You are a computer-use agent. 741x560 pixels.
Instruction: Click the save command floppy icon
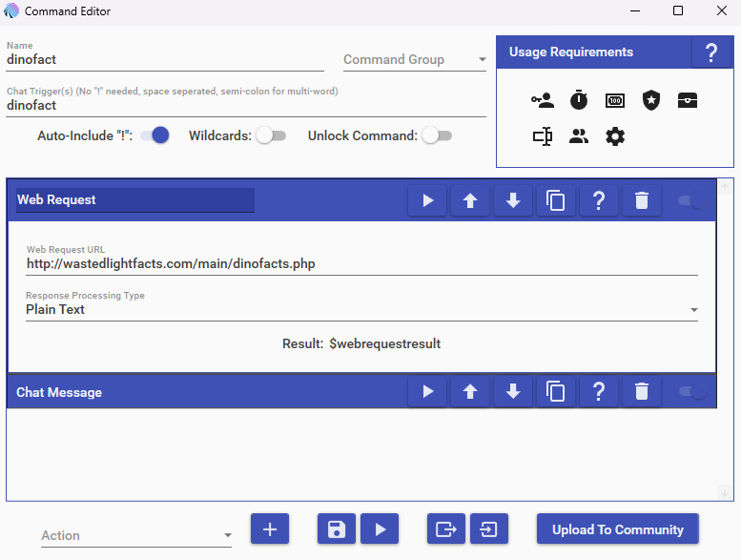click(x=336, y=529)
